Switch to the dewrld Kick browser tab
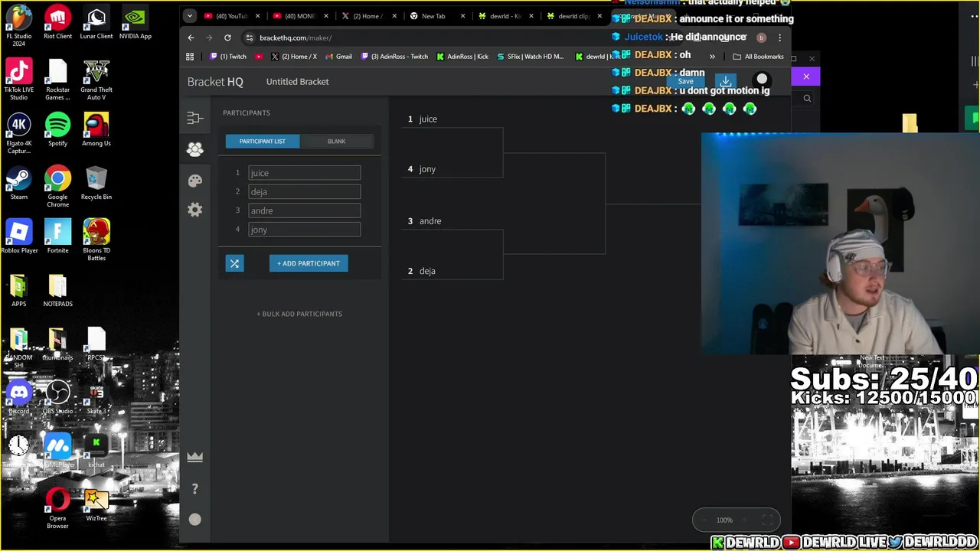This screenshot has width=980, height=551. [505, 16]
